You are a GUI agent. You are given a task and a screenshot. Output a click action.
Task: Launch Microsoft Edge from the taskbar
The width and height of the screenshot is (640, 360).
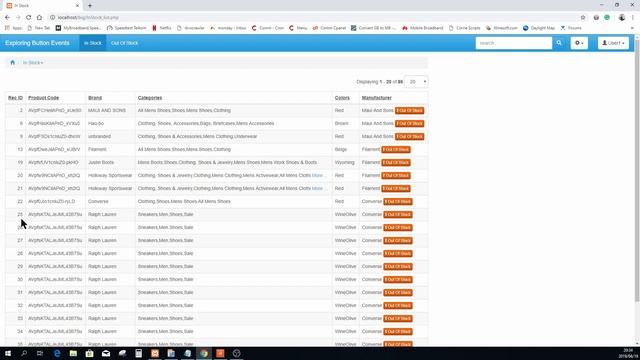(57, 353)
